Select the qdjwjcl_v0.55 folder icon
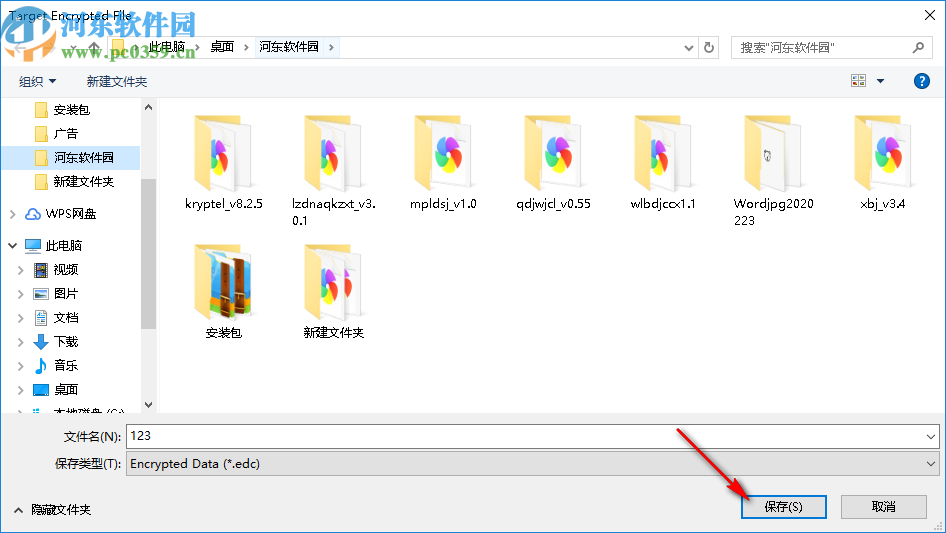This screenshot has width=946, height=533. click(553, 153)
